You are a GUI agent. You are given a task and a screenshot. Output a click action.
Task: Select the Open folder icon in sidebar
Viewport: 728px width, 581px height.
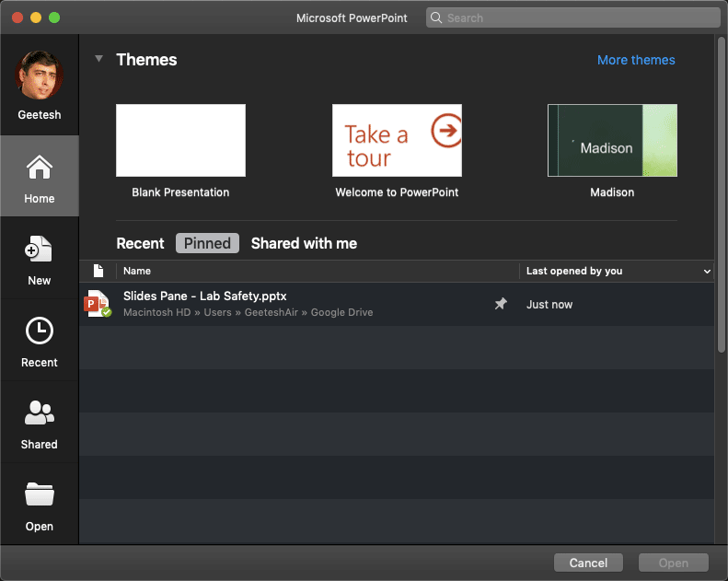point(39,494)
